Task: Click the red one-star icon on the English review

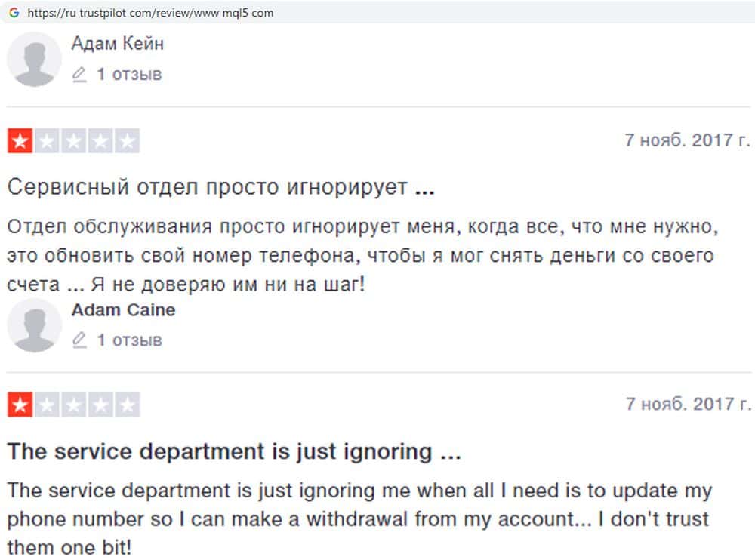Action: click(x=20, y=405)
